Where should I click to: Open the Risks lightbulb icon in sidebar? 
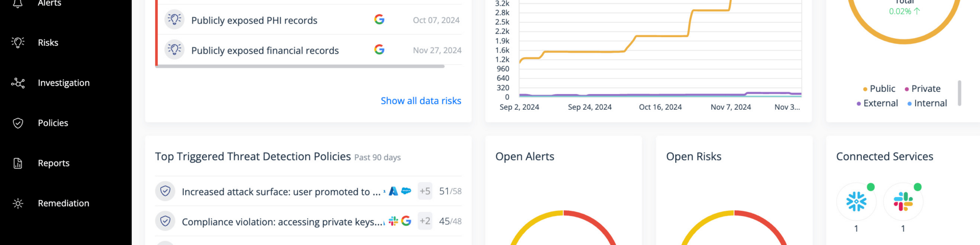point(18,43)
